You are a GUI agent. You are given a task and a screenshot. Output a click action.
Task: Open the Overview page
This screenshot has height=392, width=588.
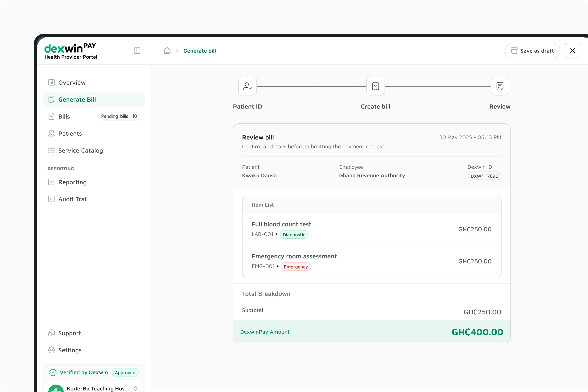[x=94, y=82]
